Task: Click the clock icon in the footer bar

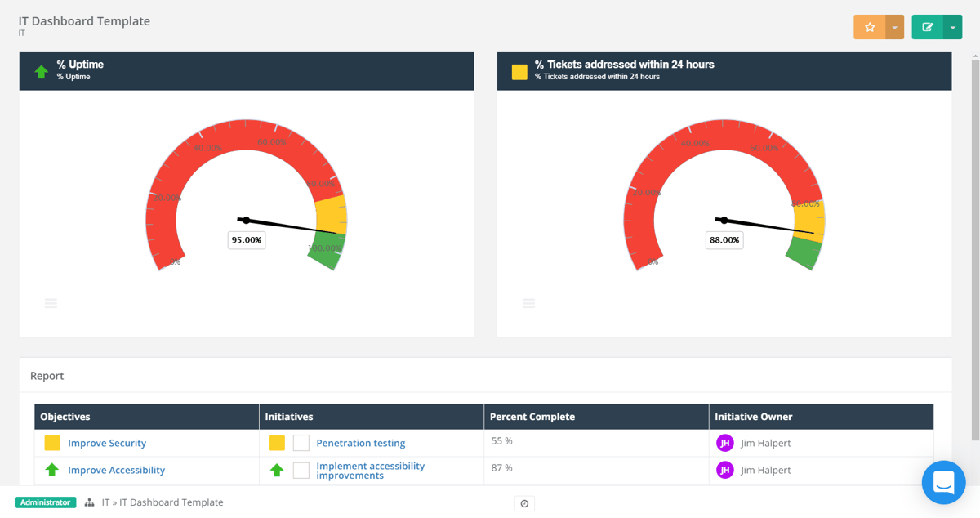Action: coord(524,503)
